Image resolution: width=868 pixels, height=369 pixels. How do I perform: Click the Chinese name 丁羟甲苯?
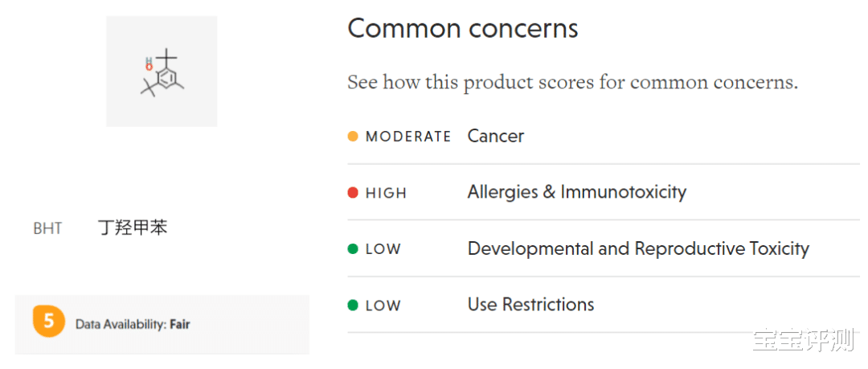[x=133, y=228]
